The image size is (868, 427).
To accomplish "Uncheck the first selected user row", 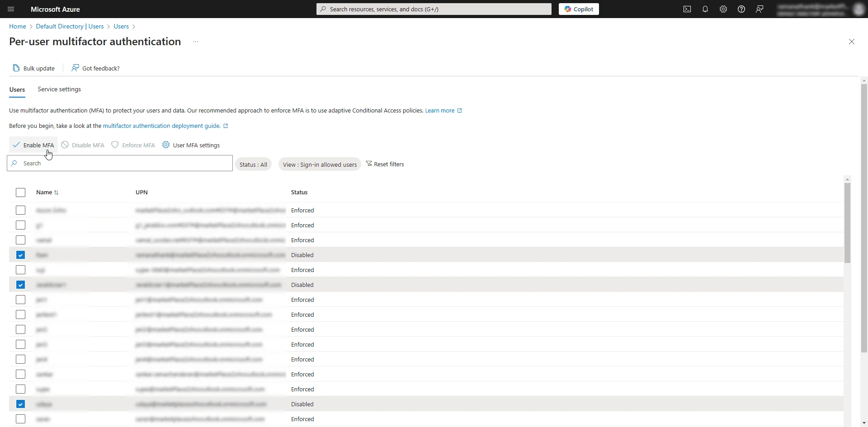I will pos(20,255).
